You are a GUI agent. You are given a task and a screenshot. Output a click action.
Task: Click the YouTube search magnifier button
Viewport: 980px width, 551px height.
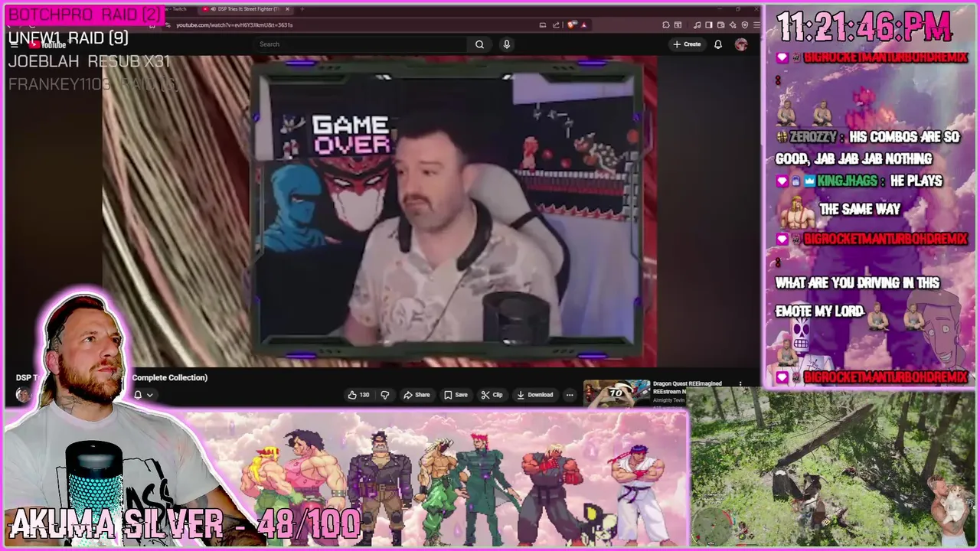(x=479, y=44)
